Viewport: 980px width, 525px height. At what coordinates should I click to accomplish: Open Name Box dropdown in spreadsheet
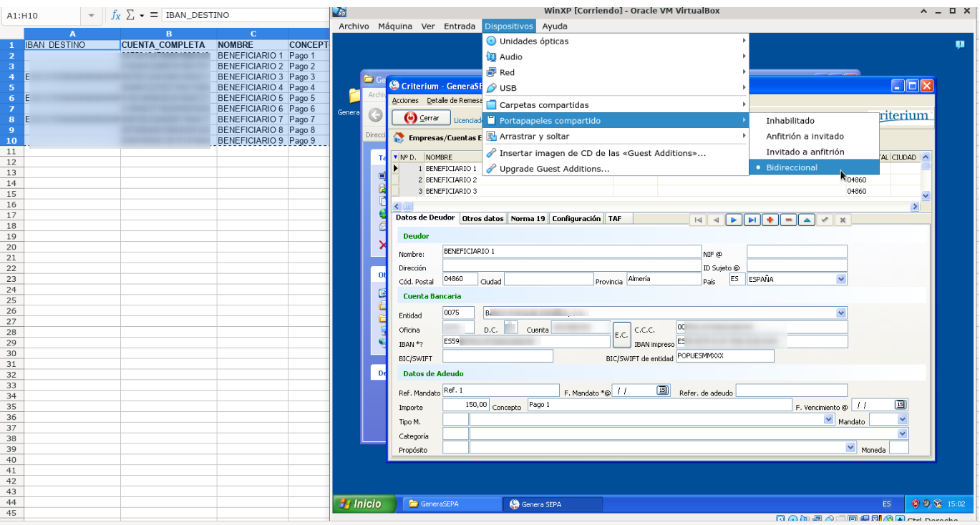click(x=91, y=15)
